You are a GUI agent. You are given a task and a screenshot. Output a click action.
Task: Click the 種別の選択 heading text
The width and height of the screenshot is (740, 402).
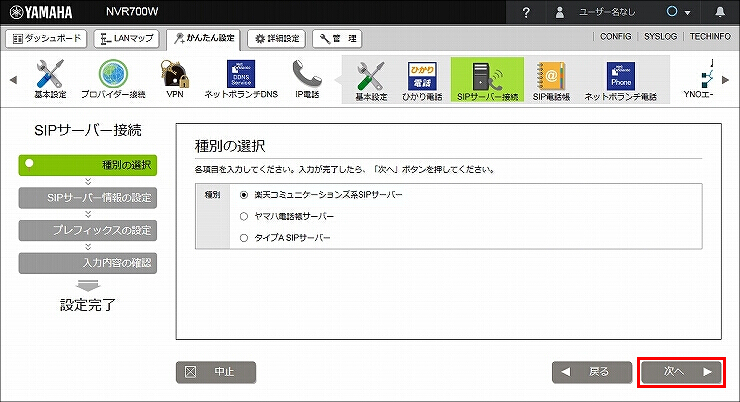click(x=230, y=146)
